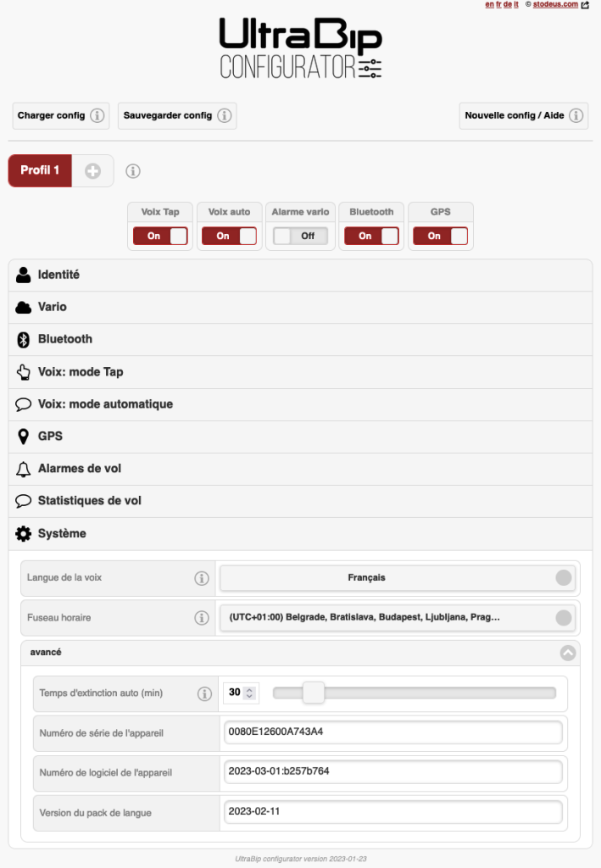Click info icon for Temps d'extinction auto
This screenshot has width=601, height=868.
point(204,693)
